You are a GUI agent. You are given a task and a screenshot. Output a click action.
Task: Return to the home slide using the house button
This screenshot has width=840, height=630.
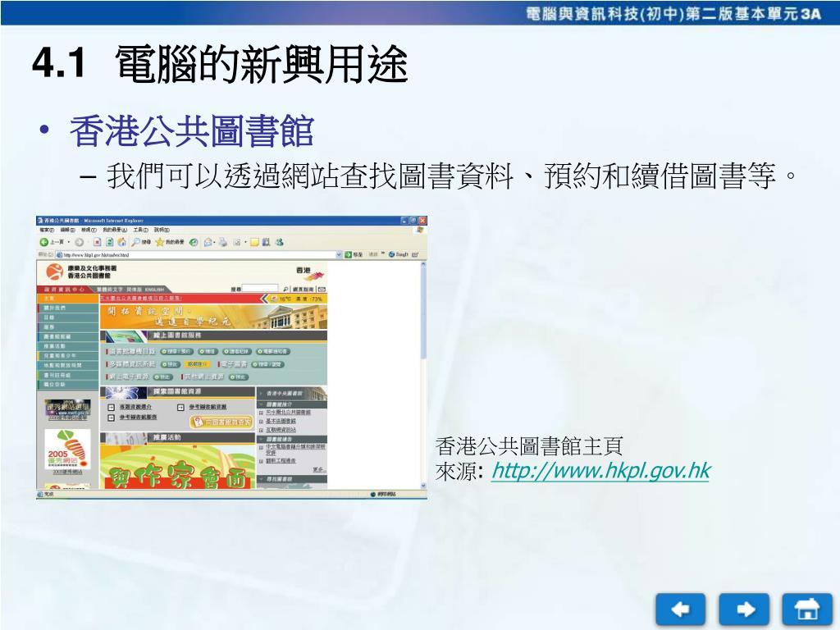(807, 609)
